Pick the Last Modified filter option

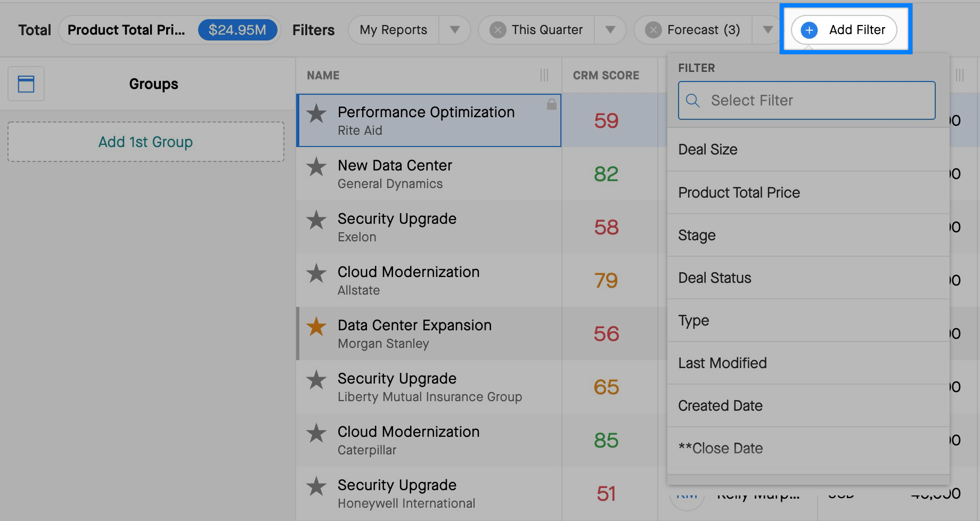(x=808, y=363)
